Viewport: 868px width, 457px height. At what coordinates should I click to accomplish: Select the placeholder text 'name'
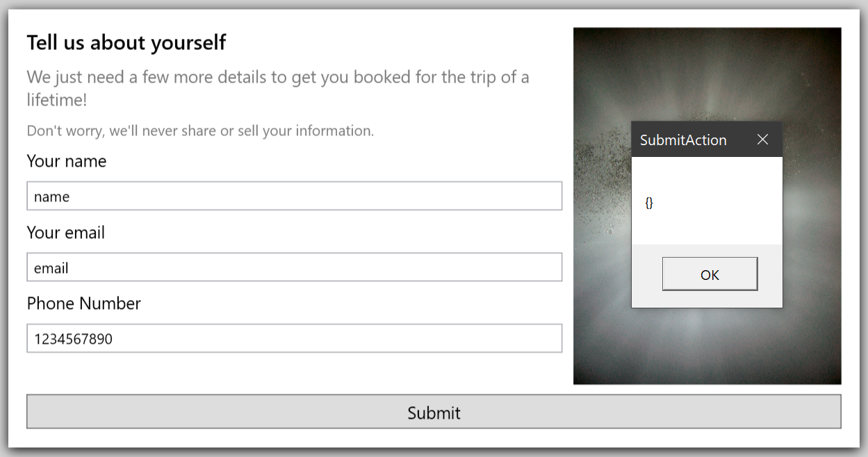[x=51, y=197]
